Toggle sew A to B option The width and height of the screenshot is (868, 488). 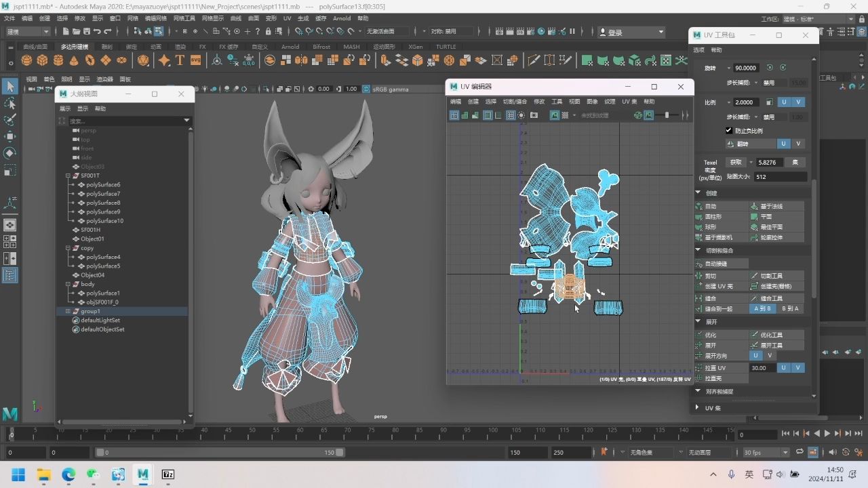[x=762, y=308]
